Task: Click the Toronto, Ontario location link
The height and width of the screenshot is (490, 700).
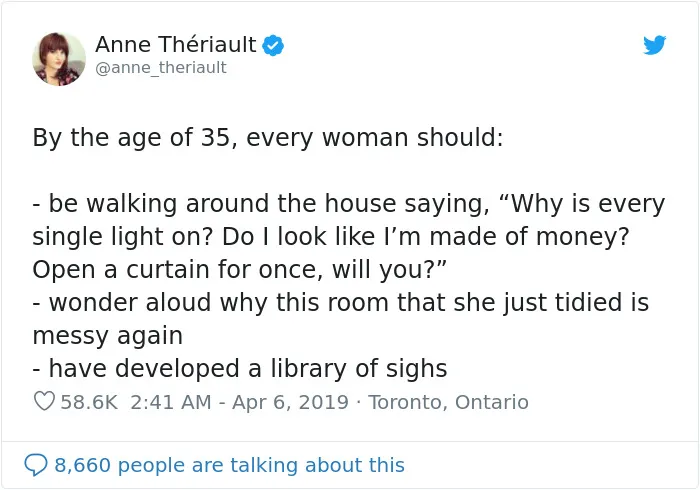Action: point(448,402)
